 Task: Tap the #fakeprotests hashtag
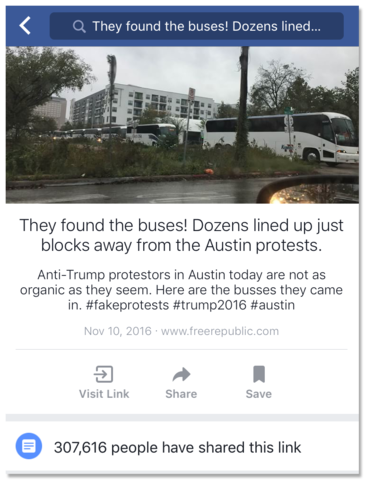[127, 305]
